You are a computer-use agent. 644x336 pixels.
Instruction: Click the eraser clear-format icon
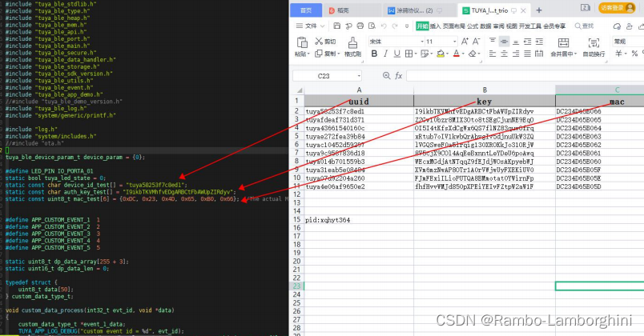pos(473,54)
